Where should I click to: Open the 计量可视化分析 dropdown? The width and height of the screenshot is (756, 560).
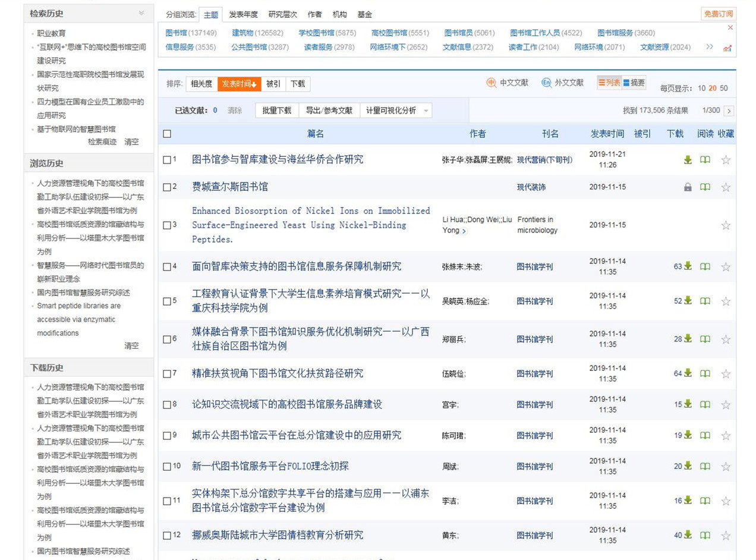[395, 111]
